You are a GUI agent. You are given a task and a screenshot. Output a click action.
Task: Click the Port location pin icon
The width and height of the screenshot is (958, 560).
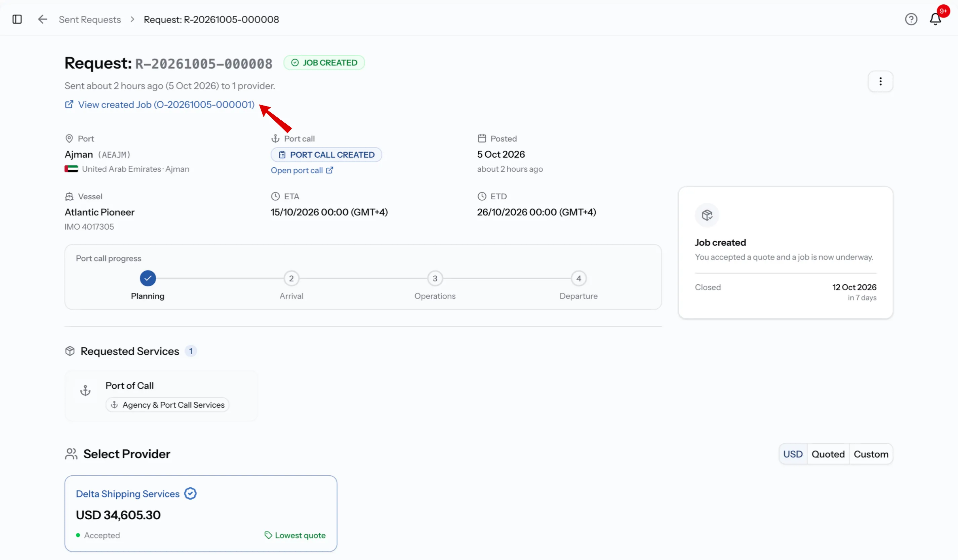point(69,138)
